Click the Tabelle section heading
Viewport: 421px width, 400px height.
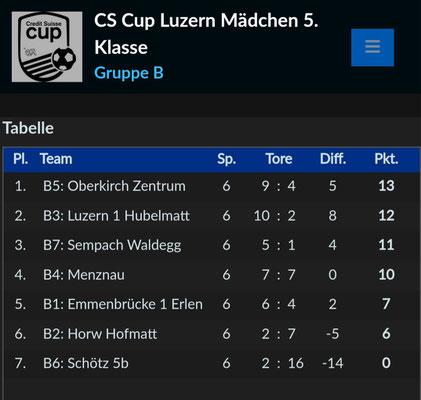[x=28, y=128]
